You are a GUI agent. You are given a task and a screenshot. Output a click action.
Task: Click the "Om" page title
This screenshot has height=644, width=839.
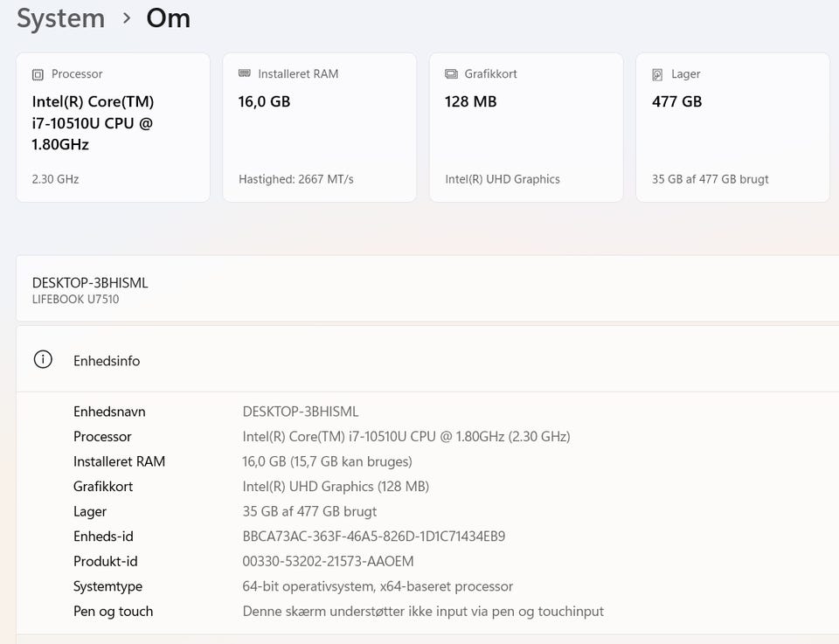(x=168, y=18)
